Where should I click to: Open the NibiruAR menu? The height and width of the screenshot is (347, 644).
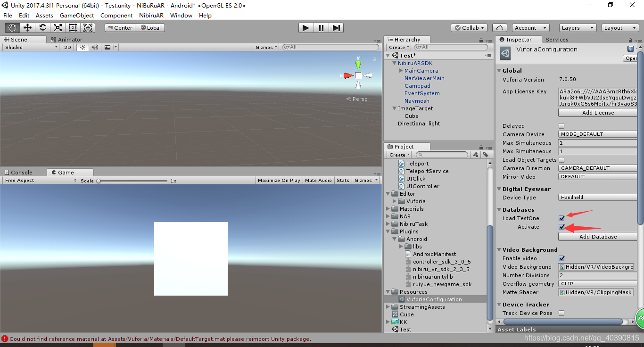coord(151,15)
